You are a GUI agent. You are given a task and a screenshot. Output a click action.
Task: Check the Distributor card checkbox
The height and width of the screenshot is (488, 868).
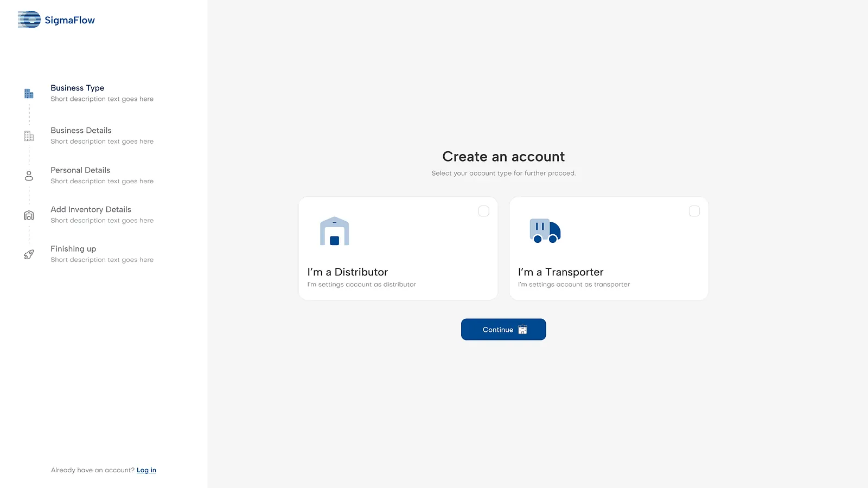[484, 211]
